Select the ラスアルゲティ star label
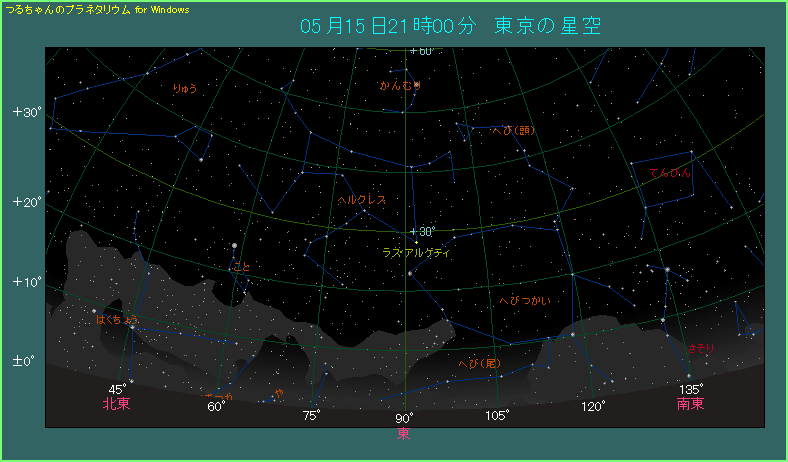 coord(415,253)
